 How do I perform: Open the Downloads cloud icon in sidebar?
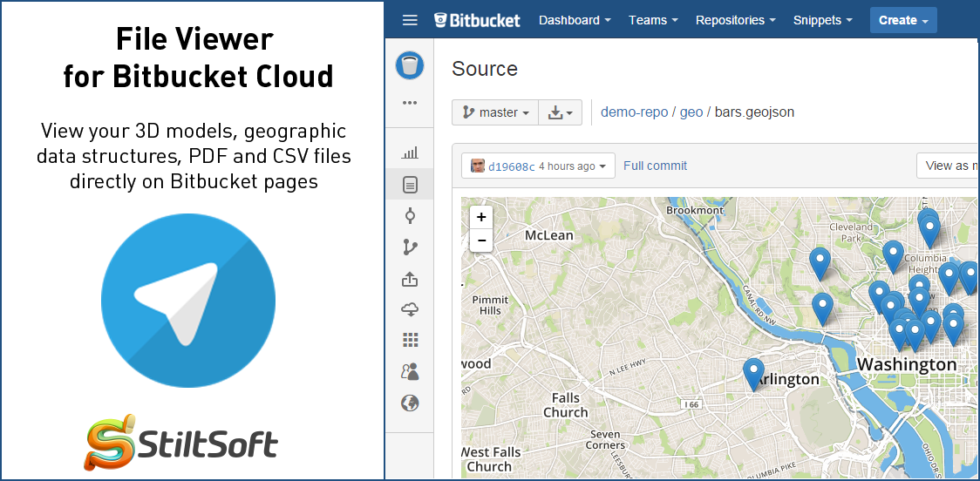[x=410, y=309]
